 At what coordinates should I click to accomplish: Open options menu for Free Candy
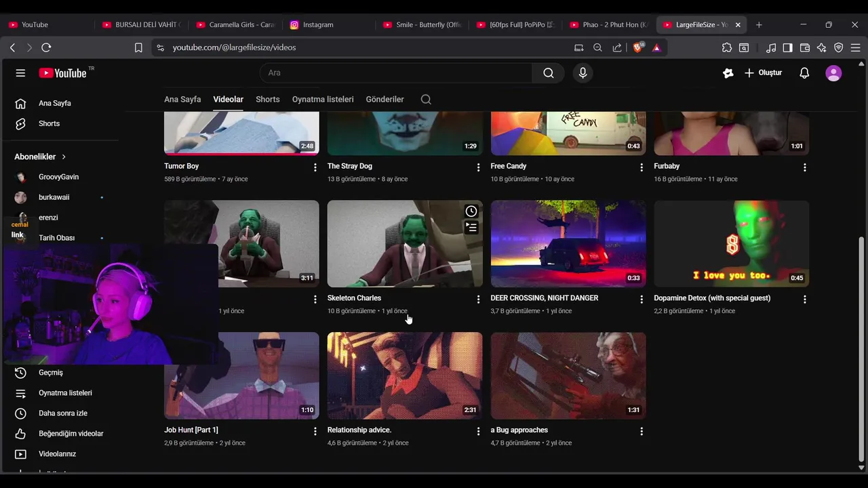click(x=642, y=167)
